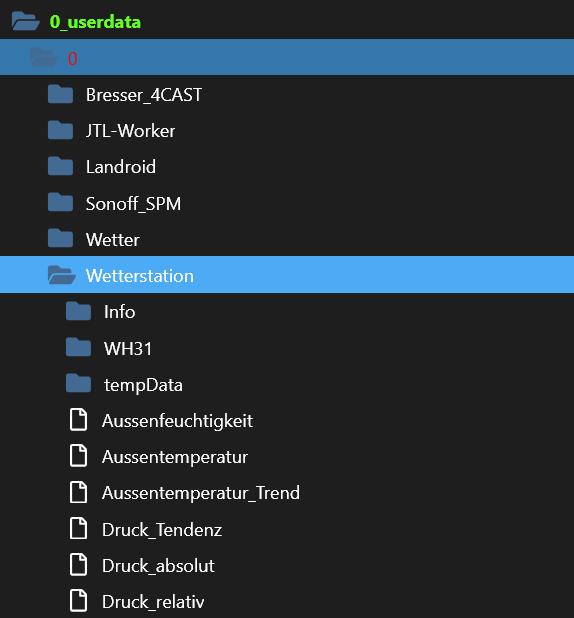This screenshot has height=618, width=574.
Task: Select the Aussenfeuchtigkeit state
Action: pyautogui.click(x=177, y=421)
